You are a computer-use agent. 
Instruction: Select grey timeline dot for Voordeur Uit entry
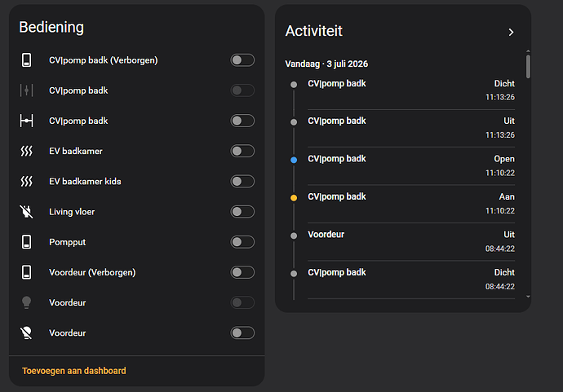(x=294, y=236)
